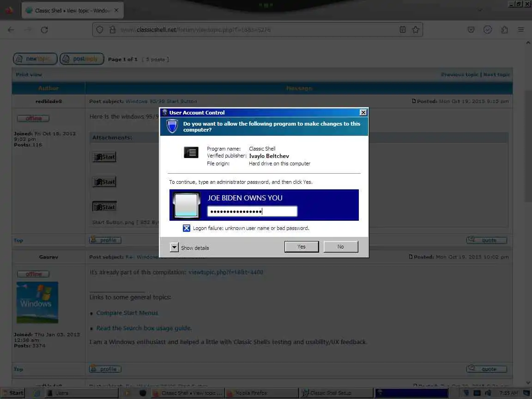Click the UAC title bar shield icon
The width and height of the screenshot is (532, 399).
pos(165,112)
